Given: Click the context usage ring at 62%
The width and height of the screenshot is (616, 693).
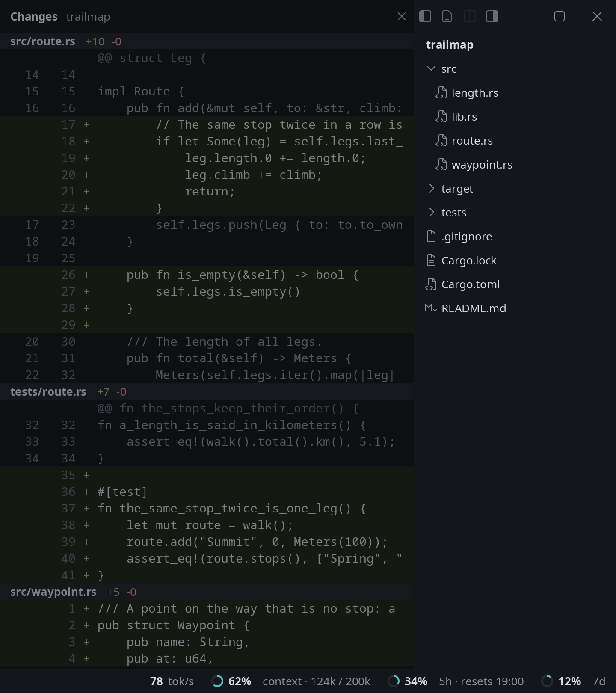Looking at the screenshot, I should 217,681.
